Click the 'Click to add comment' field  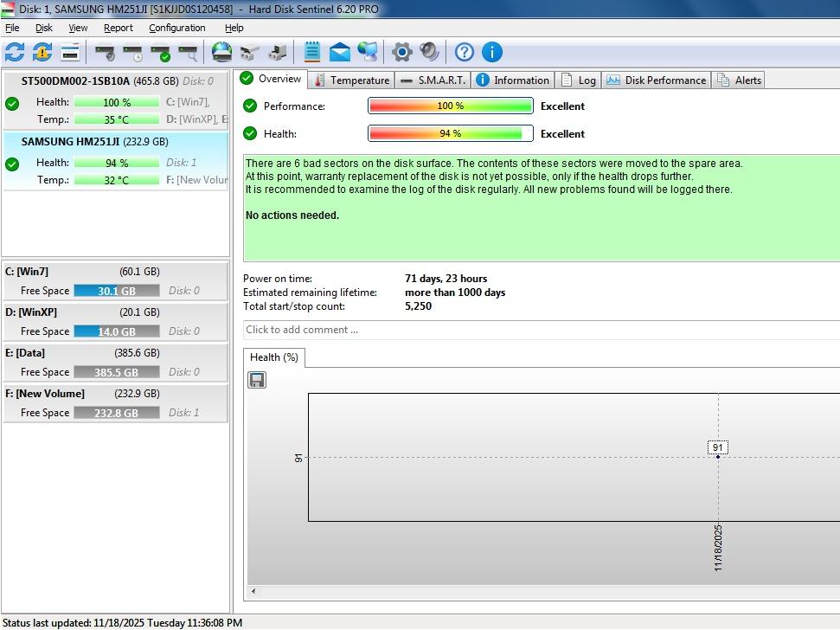pos(536,330)
